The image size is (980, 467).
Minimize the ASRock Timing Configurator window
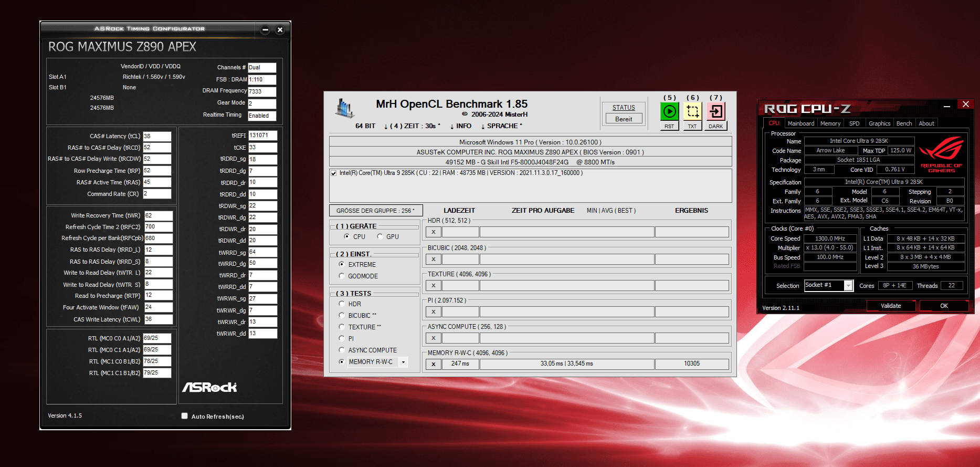tap(265, 30)
